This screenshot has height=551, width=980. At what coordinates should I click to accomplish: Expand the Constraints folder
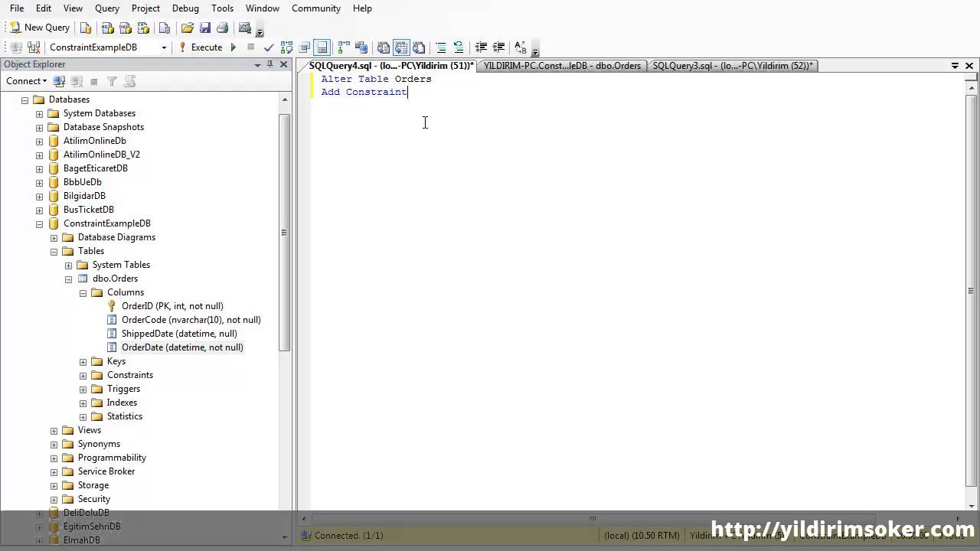(x=83, y=376)
